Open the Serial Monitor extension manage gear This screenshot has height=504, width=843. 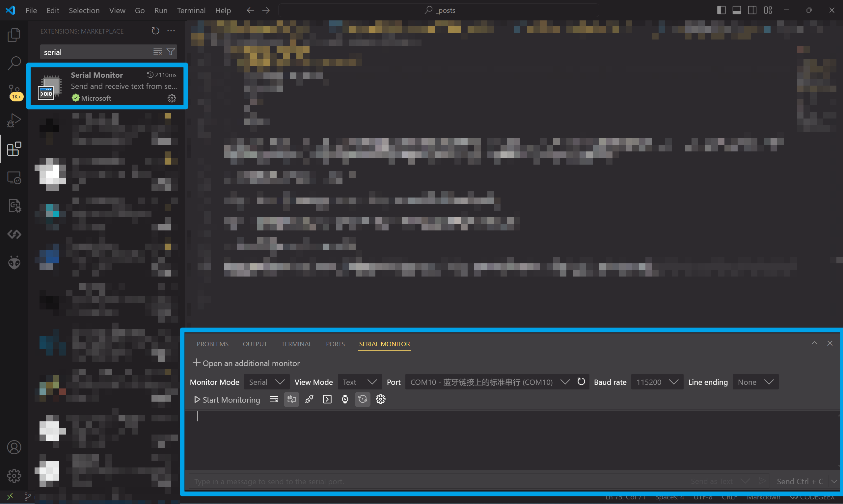[x=172, y=98]
